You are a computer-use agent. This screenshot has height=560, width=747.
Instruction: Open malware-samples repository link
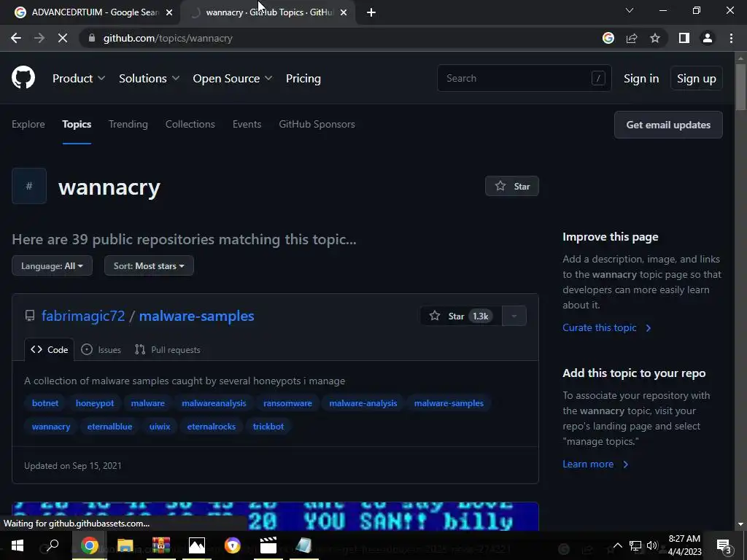coord(196,316)
